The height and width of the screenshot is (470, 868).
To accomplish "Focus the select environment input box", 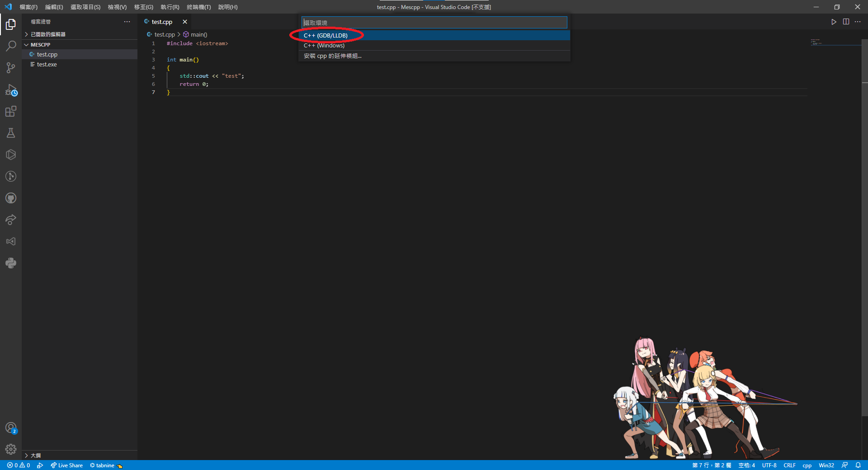I will point(434,23).
